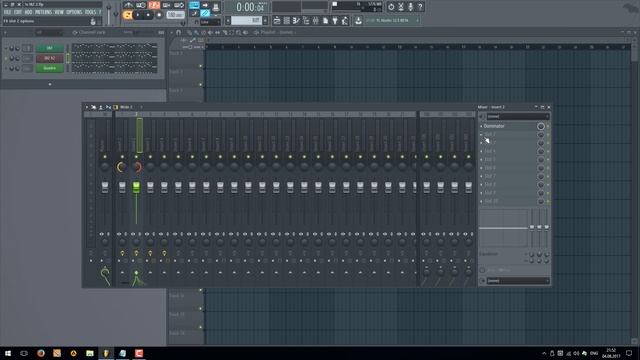640x360 pixels.
Task: Open the Channel rack menu arrow
Action: [5, 32]
